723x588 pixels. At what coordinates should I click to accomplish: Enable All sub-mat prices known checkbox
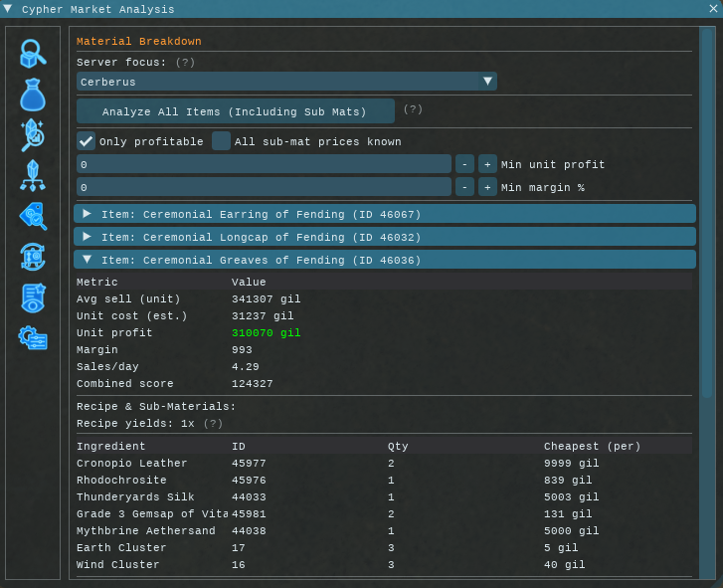coord(221,141)
